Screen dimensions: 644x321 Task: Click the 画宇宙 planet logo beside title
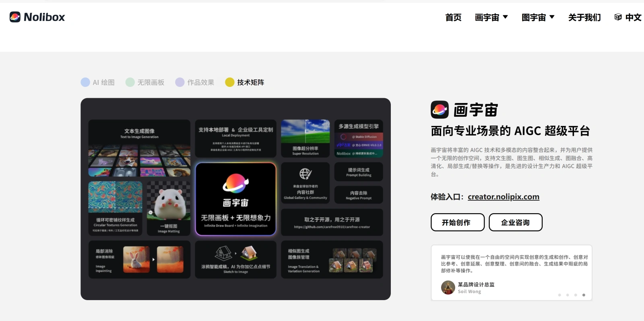[440, 109]
